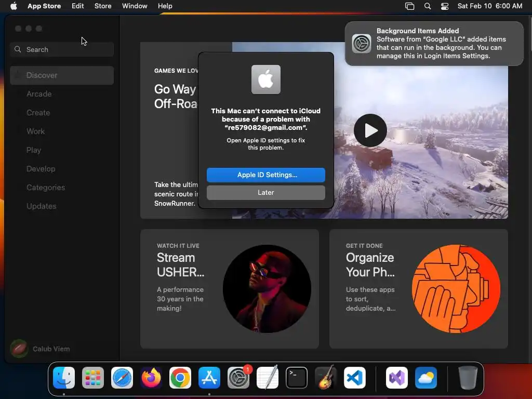
Task: Open Visual Studio Code from the Dock
Action: 354,378
